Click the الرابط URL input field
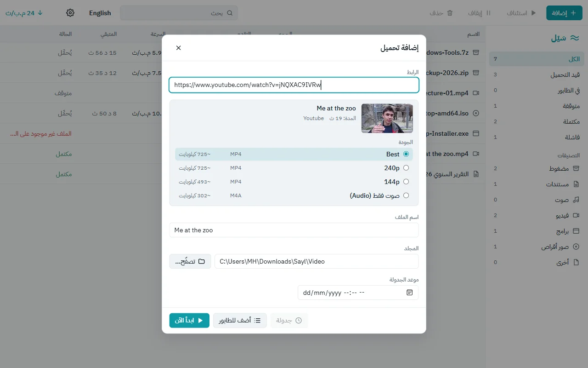Image resolution: width=588 pixels, height=368 pixels. tap(294, 85)
